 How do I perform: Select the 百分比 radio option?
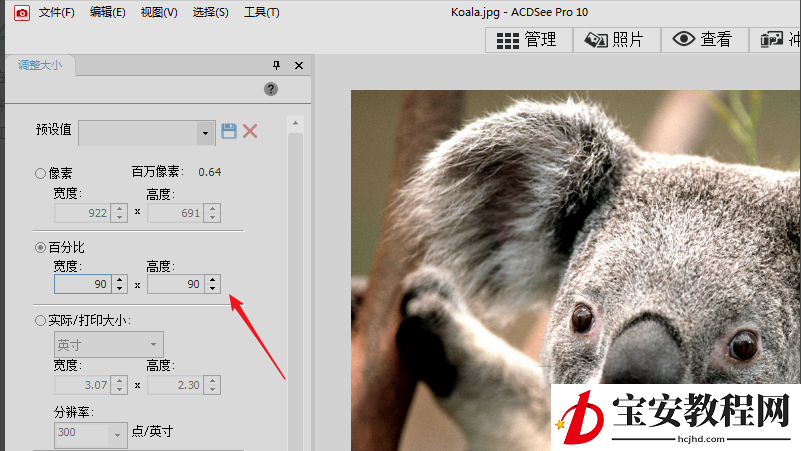40,248
